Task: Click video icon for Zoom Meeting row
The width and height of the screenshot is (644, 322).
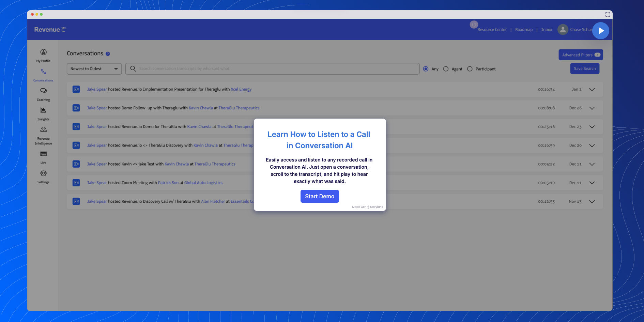Action: pyautogui.click(x=76, y=183)
